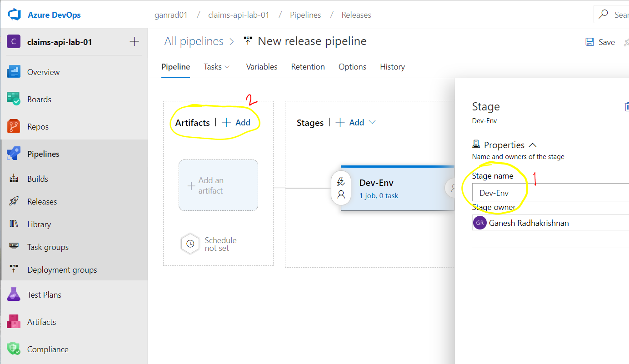Image resolution: width=629 pixels, height=364 pixels.
Task: Open the Tasks tab dropdown
Action: tap(217, 67)
